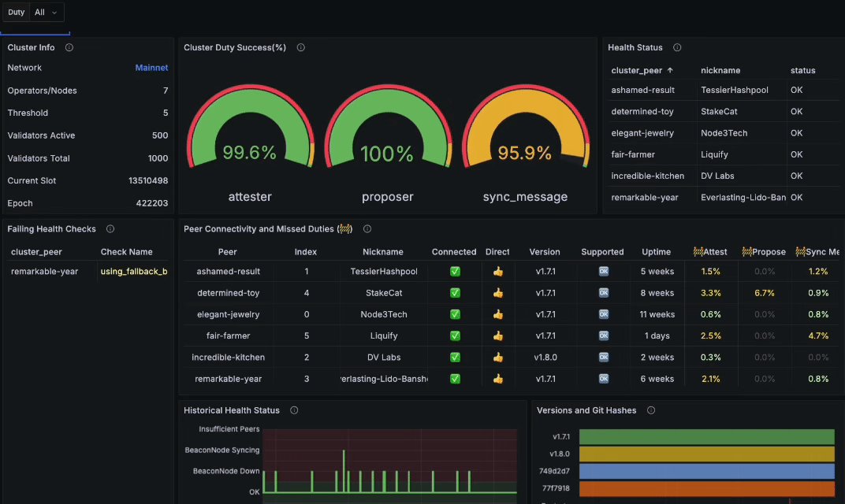The height and width of the screenshot is (504, 845).
Task: Click Everlasting-Lido-Ban nickname in Health Status
Action: coord(743,198)
